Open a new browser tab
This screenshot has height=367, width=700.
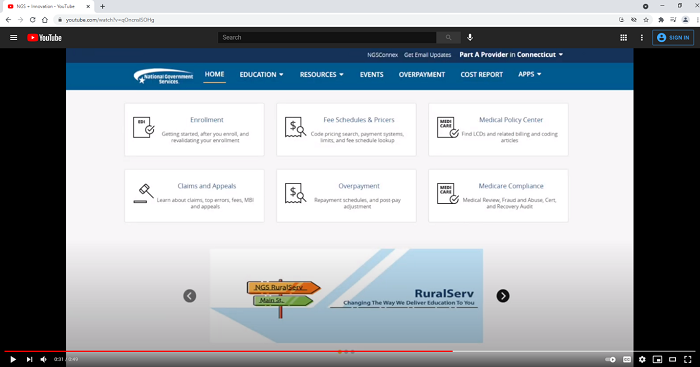[x=102, y=6]
